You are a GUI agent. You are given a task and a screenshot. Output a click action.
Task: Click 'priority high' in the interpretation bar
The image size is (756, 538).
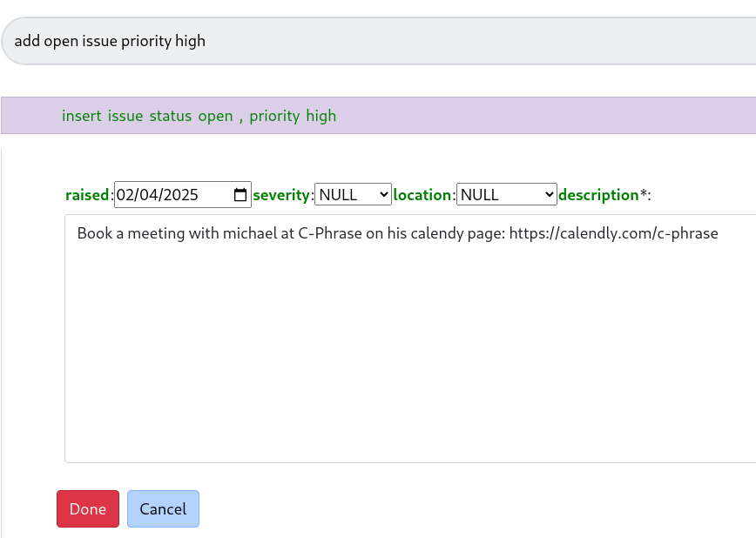coord(293,116)
